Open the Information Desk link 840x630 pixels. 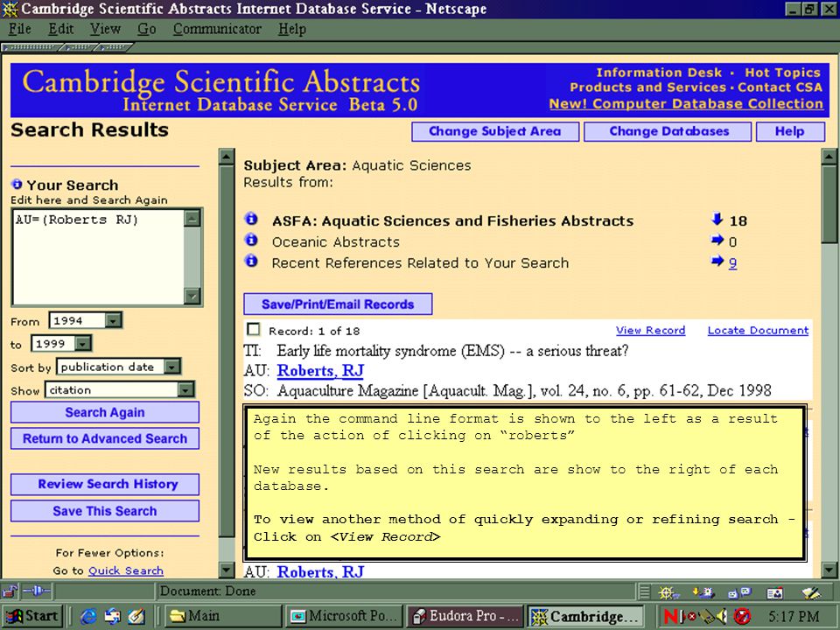[659, 73]
